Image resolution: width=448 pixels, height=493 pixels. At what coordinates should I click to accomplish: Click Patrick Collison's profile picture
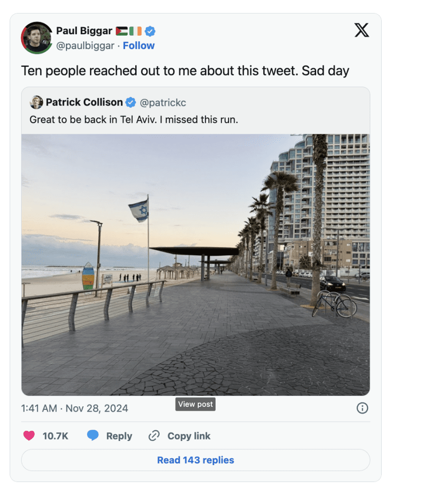pos(36,102)
